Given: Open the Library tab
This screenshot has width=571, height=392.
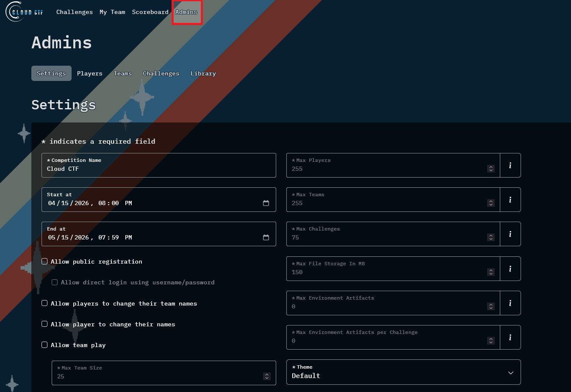Looking at the screenshot, I should pyautogui.click(x=203, y=73).
